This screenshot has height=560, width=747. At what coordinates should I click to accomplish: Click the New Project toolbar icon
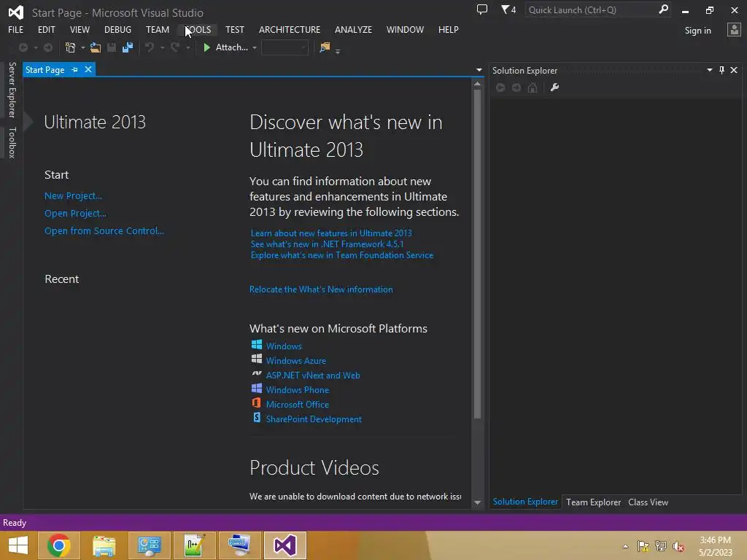point(71,47)
